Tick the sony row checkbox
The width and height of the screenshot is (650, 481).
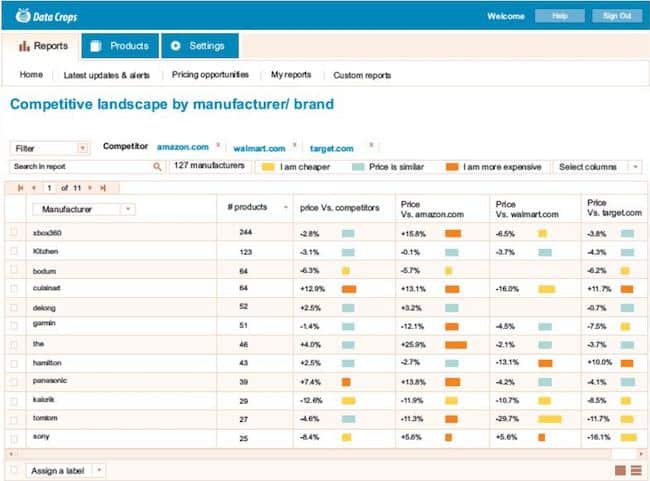coord(14,437)
